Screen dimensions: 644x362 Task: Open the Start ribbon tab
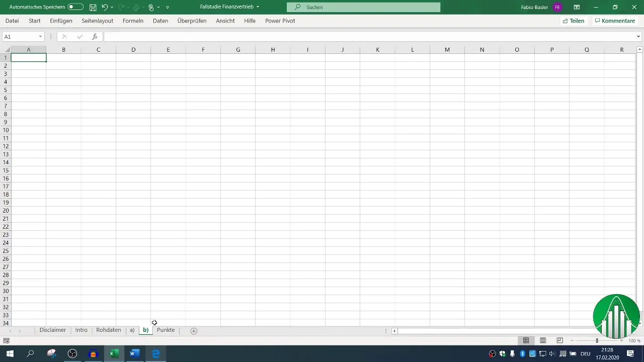pyautogui.click(x=35, y=21)
